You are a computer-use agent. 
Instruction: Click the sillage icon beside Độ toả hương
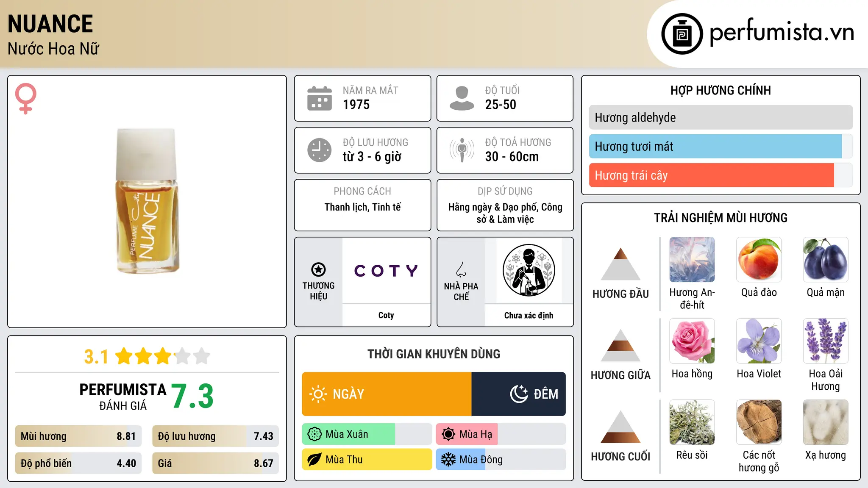coord(462,150)
